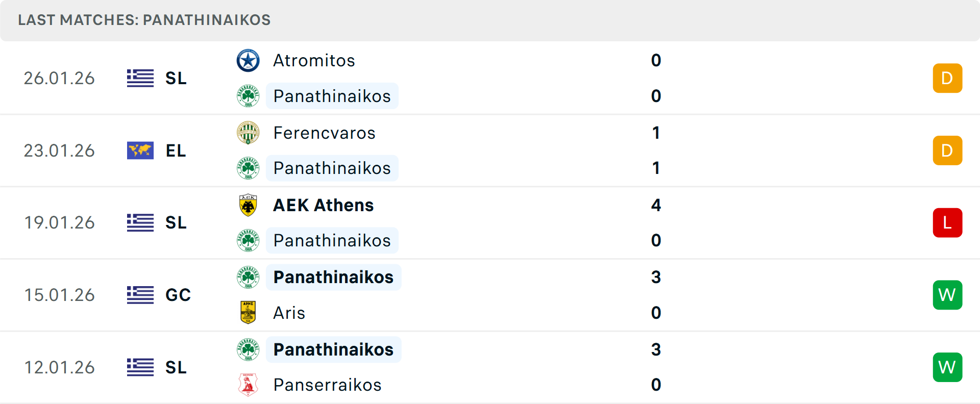The height and width of the screenshot is (404, 980).
Task: Click draw badge for Ferencvaros match
Action: (x=947, y=150)
